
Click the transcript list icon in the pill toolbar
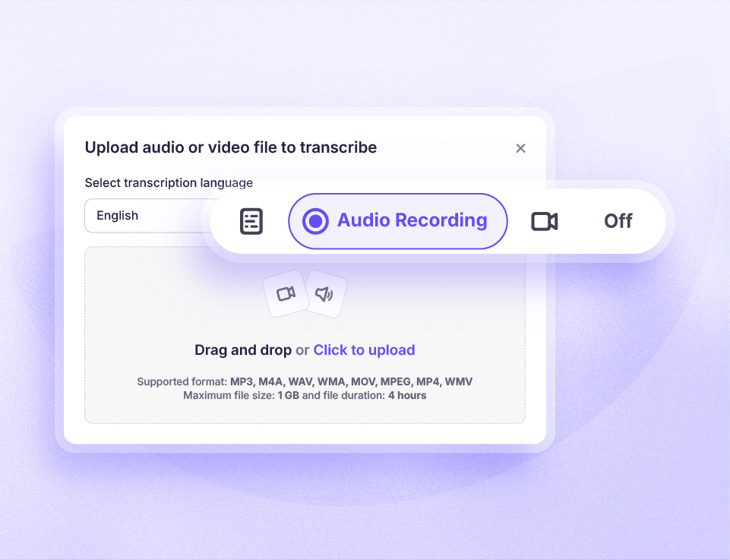tap(251, 220)
